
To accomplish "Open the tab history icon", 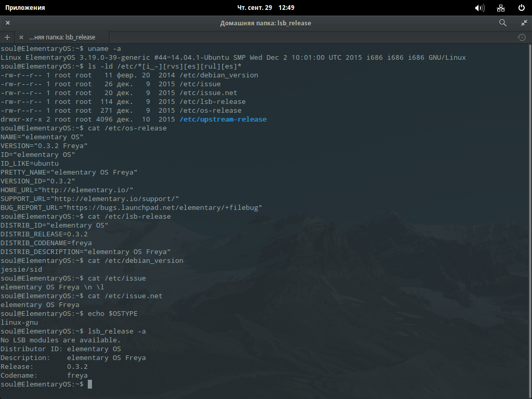I will 522,37.
